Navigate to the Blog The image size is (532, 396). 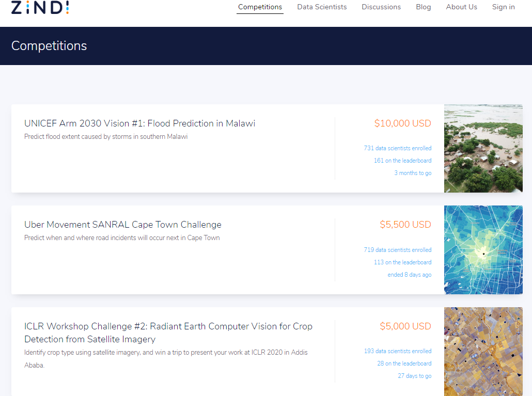[423, 7]
